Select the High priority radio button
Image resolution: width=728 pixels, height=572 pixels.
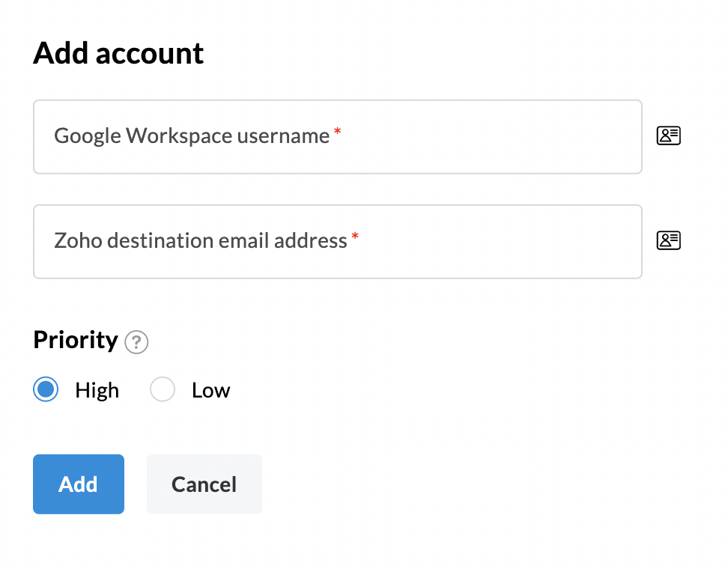pyautogui.click(x=46, y=389)
